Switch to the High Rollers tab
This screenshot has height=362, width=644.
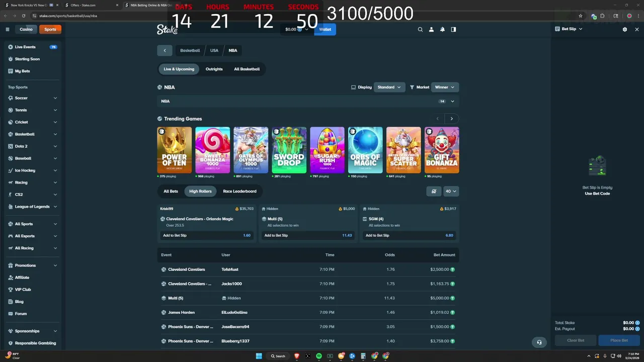200,191
